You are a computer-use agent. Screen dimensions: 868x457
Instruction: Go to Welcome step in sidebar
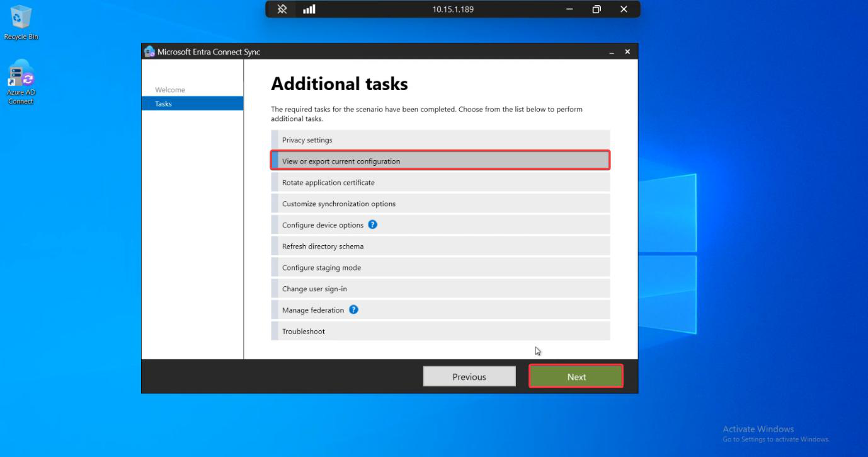point(170,90)
